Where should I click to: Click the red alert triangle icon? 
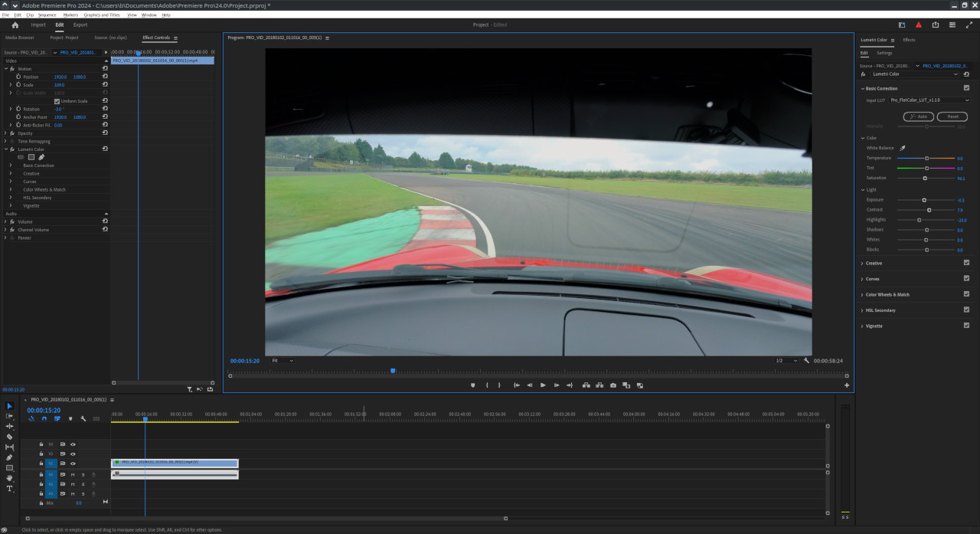pos(919,25)
